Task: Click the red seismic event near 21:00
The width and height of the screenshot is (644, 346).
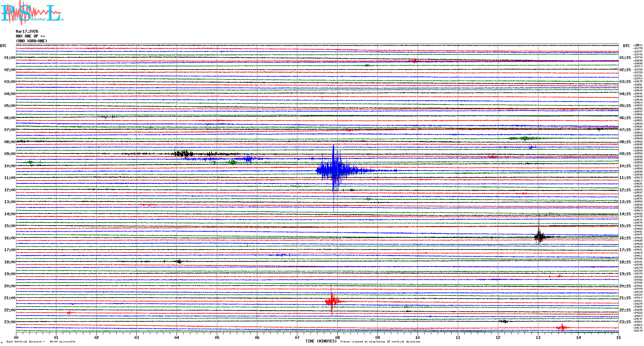Action: pos(332,301)
